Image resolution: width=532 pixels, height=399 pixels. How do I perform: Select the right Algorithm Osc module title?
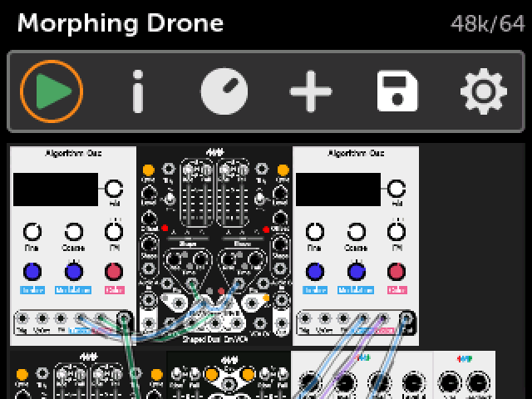pos(356,153)
